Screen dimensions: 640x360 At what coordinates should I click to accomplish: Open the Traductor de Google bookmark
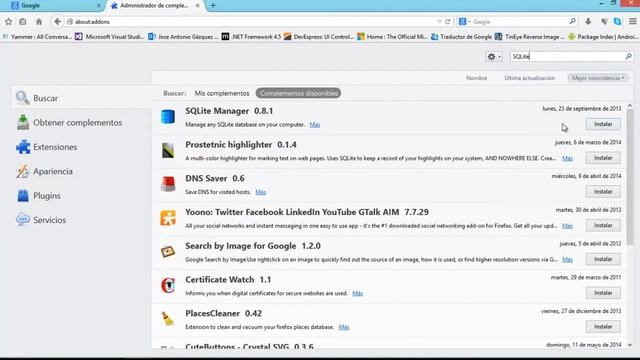(x=461, y=37)
